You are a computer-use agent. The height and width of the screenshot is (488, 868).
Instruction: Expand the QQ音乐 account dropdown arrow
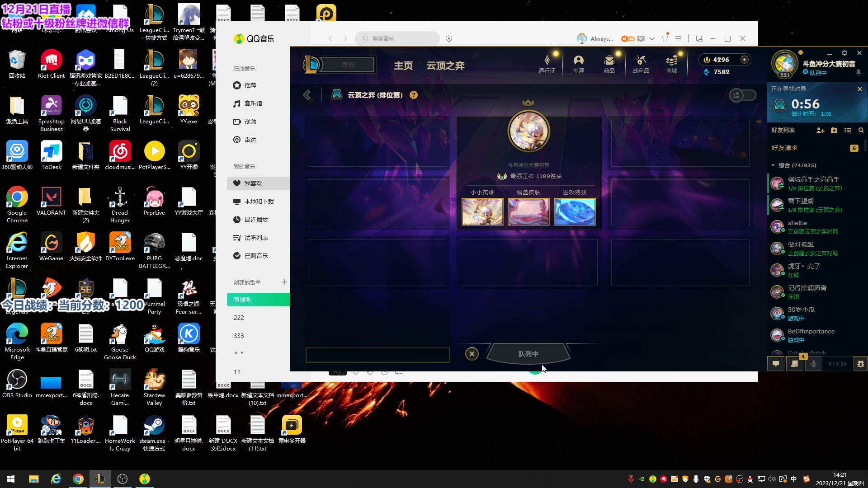652,39
